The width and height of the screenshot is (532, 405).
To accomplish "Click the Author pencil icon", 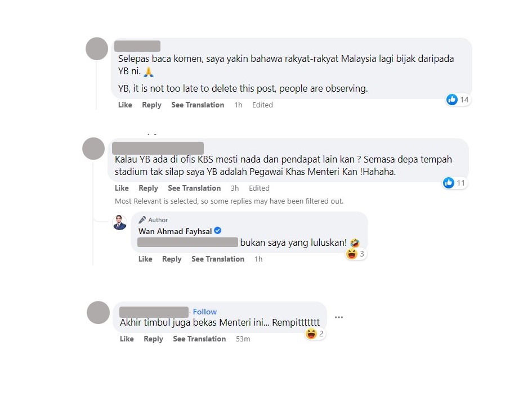I will click(142, 220).
